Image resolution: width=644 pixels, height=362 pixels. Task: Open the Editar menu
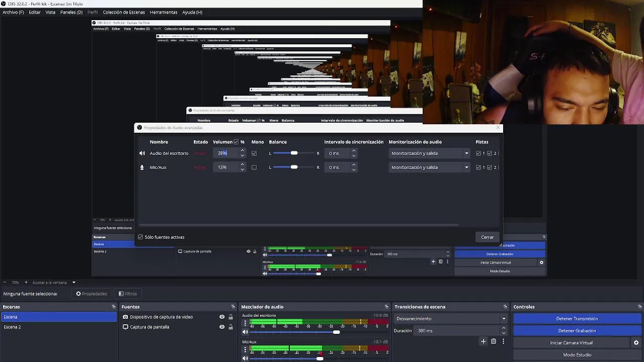pyautogui.click(x=35, y=12)
